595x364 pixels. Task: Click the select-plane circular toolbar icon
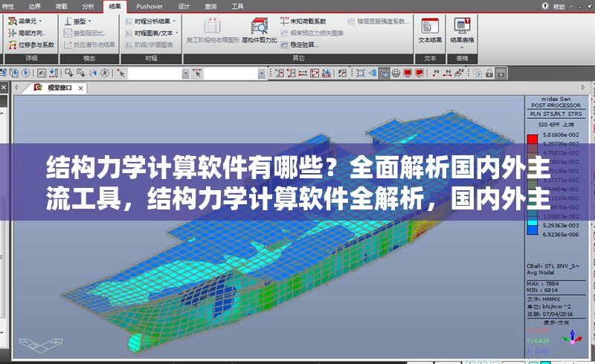pos(105,73)
